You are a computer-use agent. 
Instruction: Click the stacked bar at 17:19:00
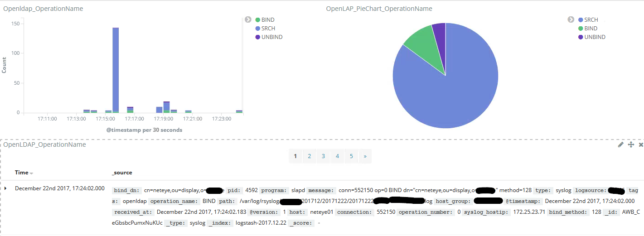pos(166,107)
